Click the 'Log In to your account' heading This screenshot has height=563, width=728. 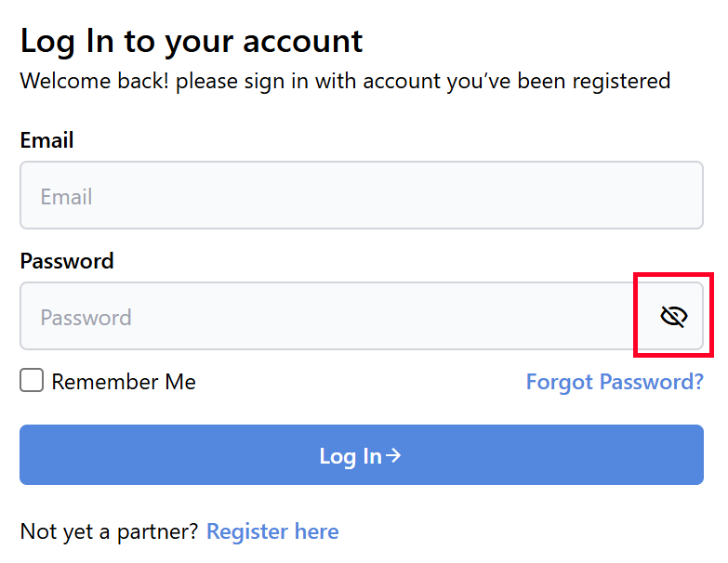point(192,41)
